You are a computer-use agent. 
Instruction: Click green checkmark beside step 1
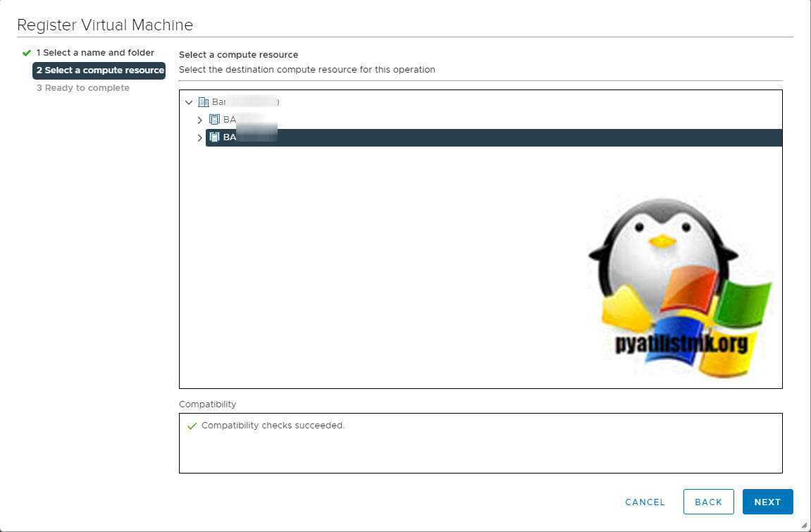coord(27,53)
